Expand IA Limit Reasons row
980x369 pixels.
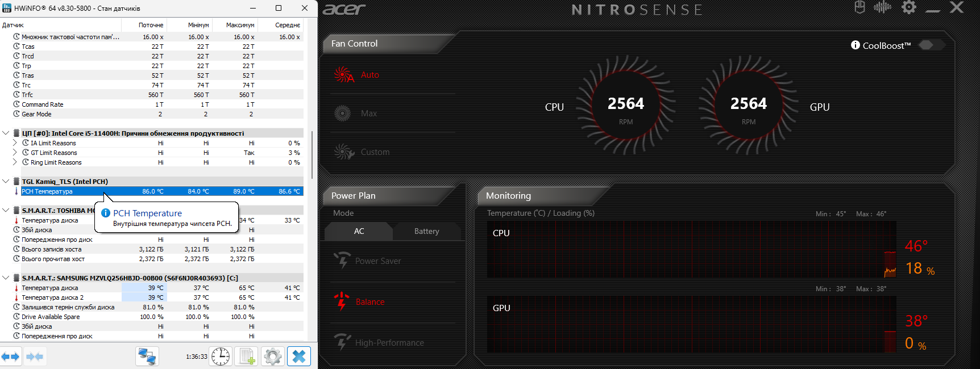pos(15,143)
